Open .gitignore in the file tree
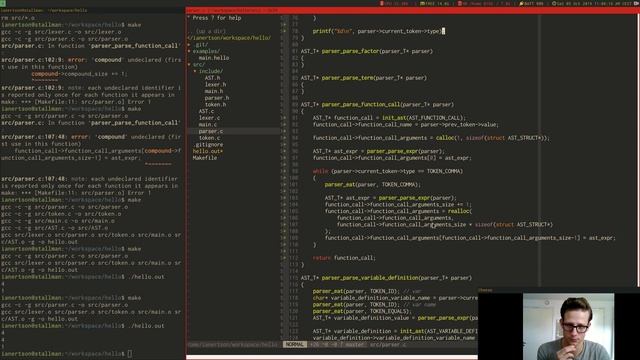 click(208, 144)
